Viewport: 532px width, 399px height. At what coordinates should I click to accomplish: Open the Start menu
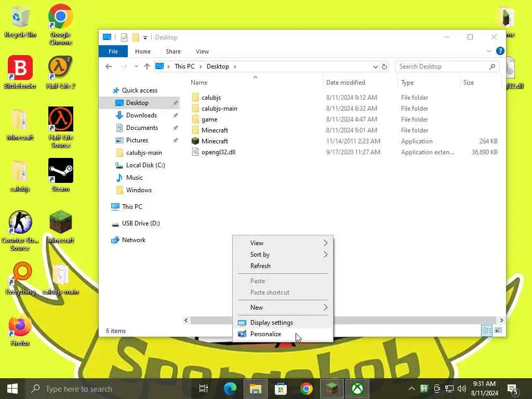(x=12, y=389)
